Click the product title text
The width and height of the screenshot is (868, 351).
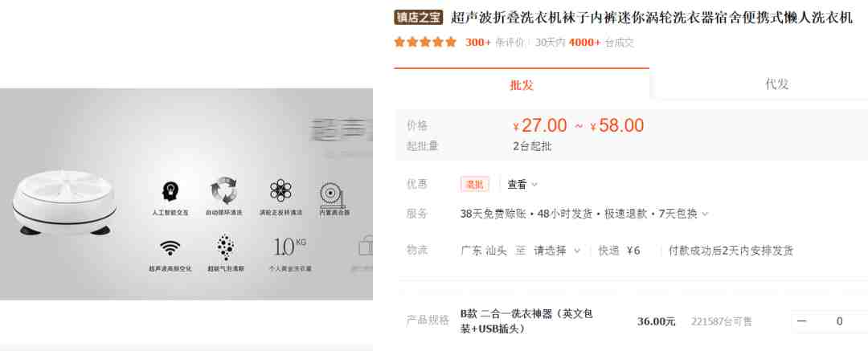coord(652,18)
